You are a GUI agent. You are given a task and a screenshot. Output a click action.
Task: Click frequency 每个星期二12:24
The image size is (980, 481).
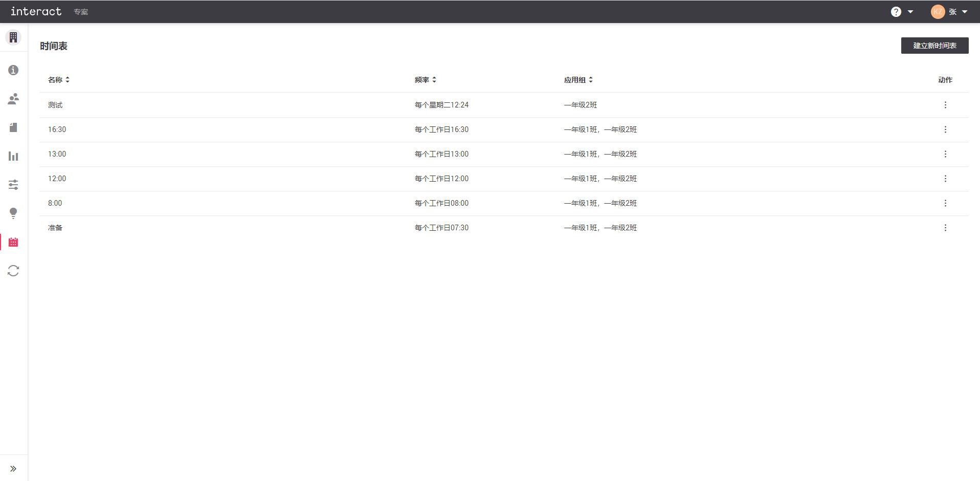(441, 105)
